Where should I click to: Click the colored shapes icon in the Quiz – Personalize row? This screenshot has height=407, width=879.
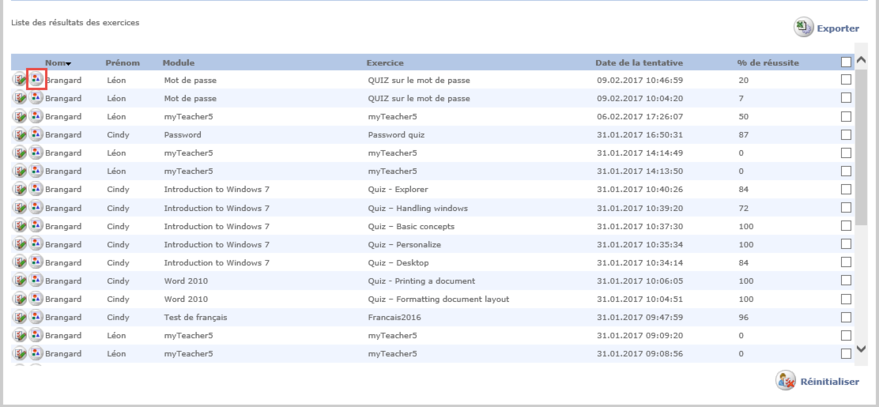click(x=37, y=244)
